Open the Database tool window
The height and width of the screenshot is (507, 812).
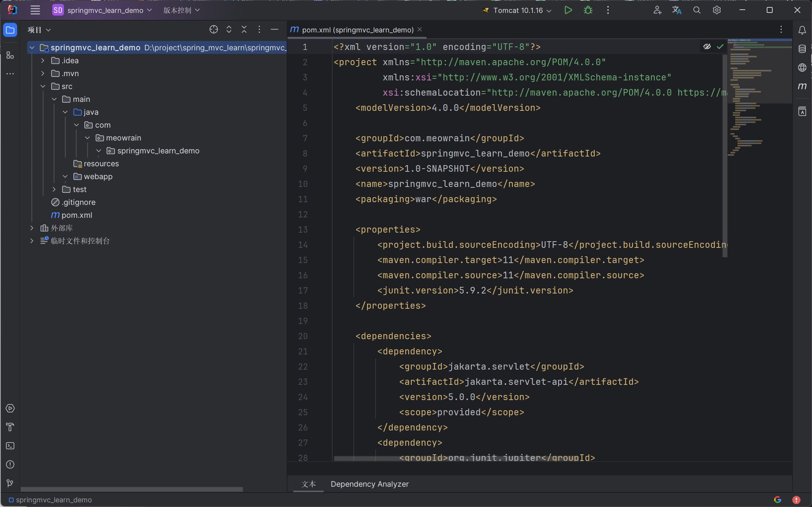[x=802, y=49]
